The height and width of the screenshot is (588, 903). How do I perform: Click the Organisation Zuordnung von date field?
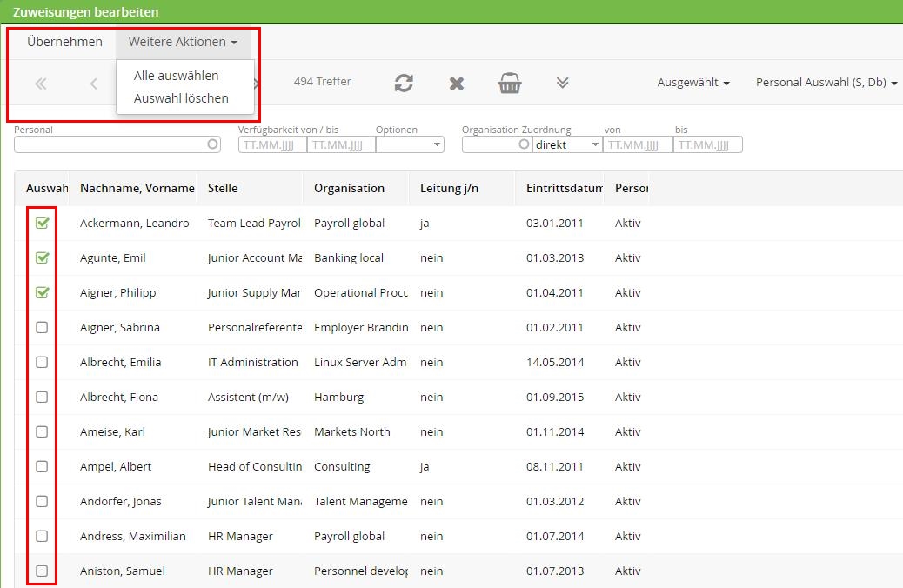click(x=638, y=144)
